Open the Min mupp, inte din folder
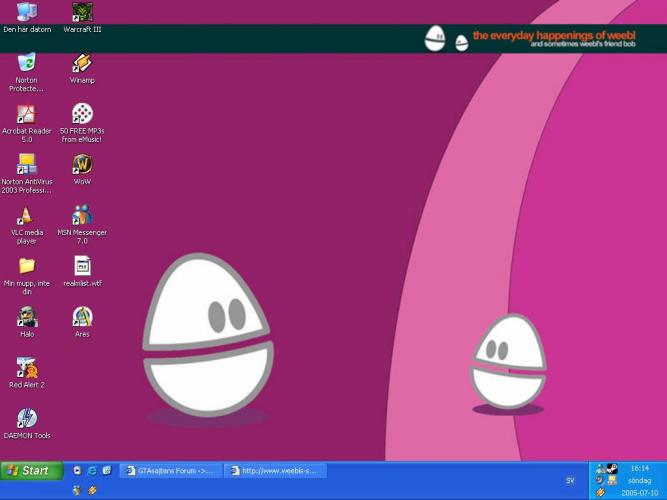Image resolution: width=667 pixels, height=500 pixels. tap(27, 266)
